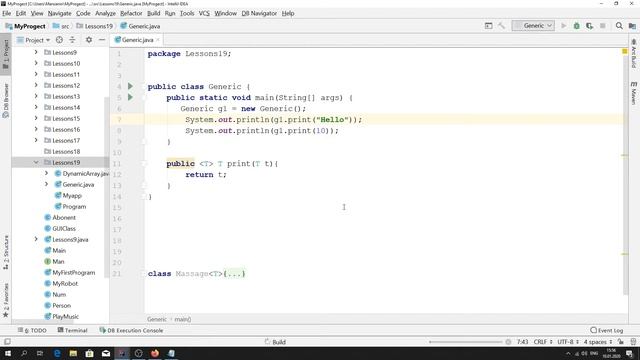640x360 pixels.
Task: Expand the DynamicArray.java node
Action: (47, 173)
